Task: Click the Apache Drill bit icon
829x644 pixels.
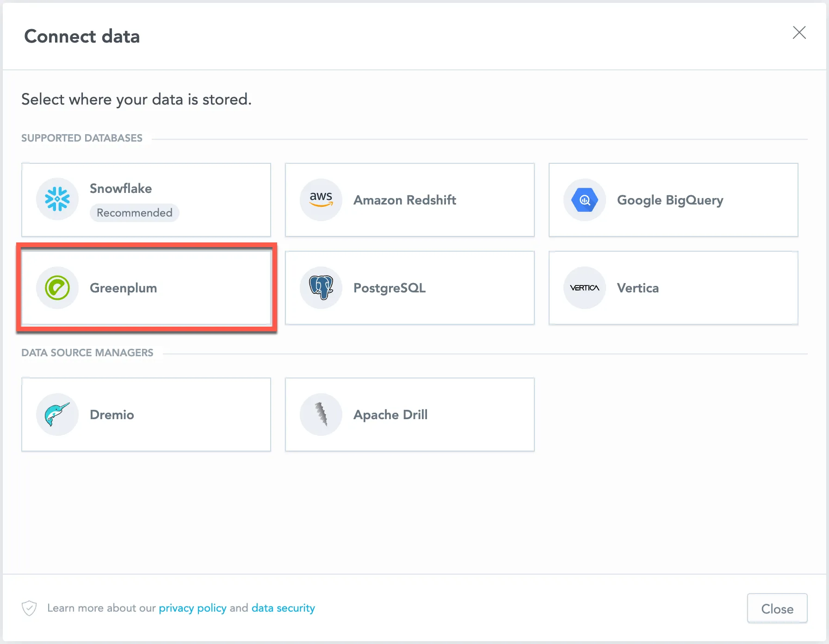Action: pos(321,415)
